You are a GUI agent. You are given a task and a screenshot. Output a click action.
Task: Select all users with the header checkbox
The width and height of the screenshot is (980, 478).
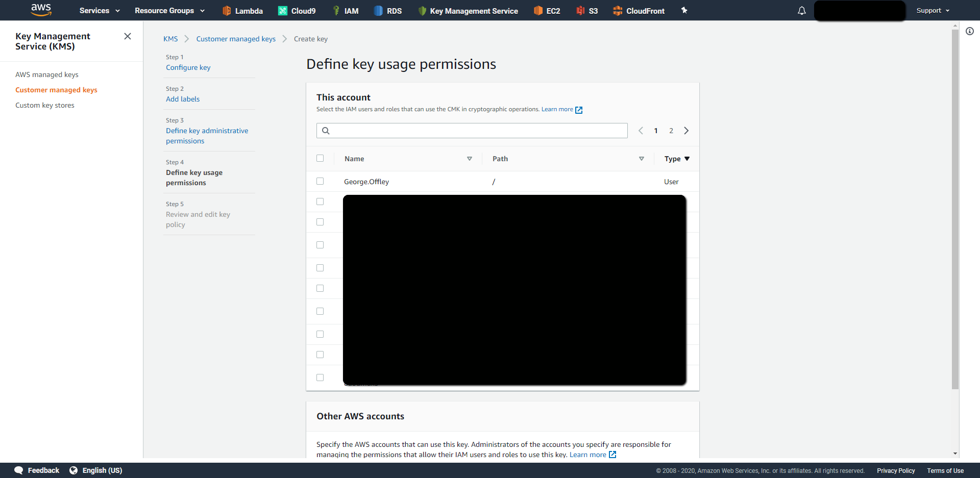[320, 158]
